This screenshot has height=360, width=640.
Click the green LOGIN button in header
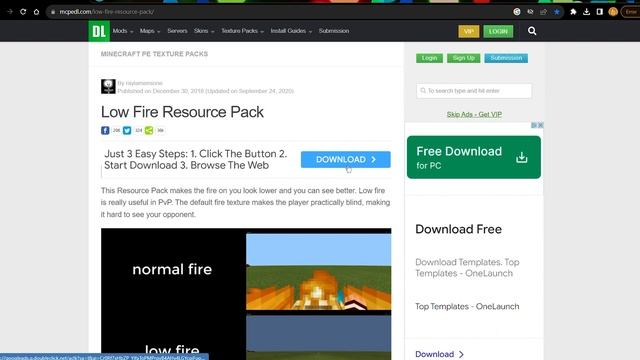point(498,31)
